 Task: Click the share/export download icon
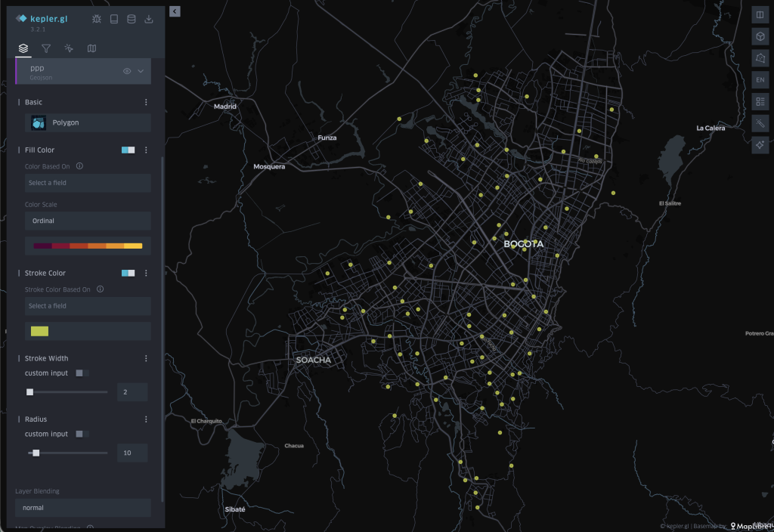tap(149, 19)
